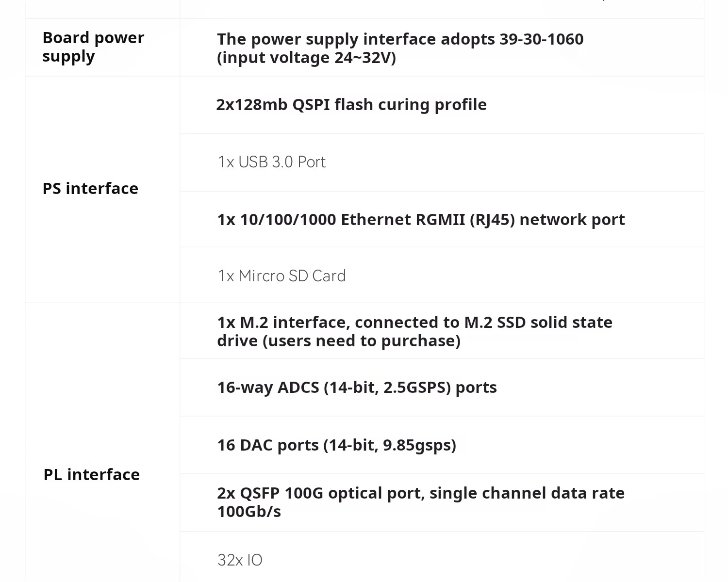Click the 1x Mircro SD Card entry
The height and width of the screenshot is (582, 728).
tap(281, 276)
